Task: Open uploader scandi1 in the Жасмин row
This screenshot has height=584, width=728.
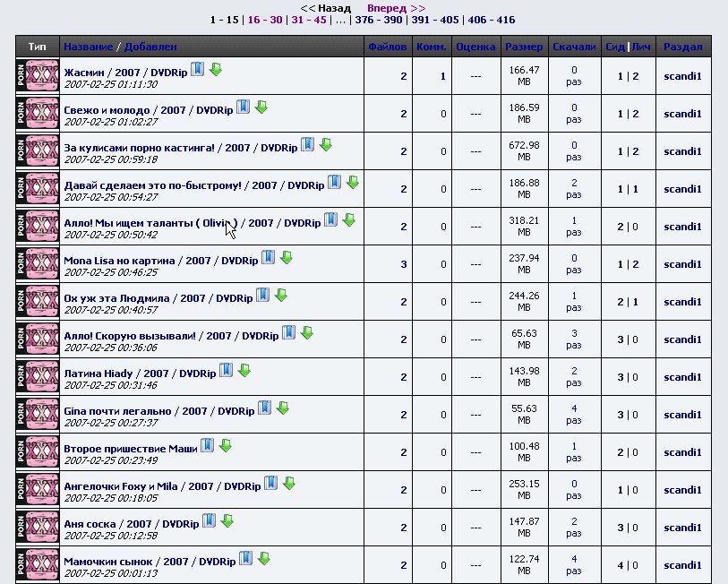Action: click(682, 76)
